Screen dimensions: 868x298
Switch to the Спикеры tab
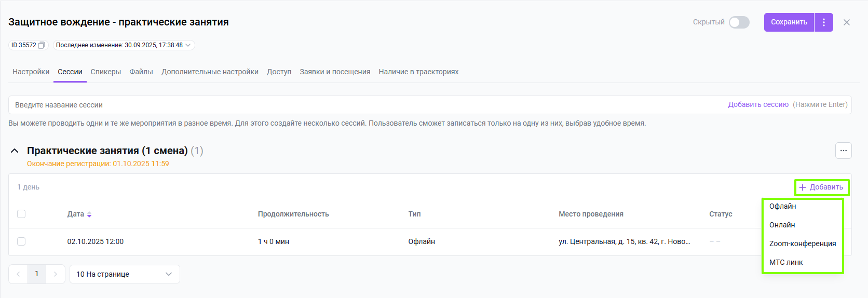pyautogui.click(x=106, y=72)
